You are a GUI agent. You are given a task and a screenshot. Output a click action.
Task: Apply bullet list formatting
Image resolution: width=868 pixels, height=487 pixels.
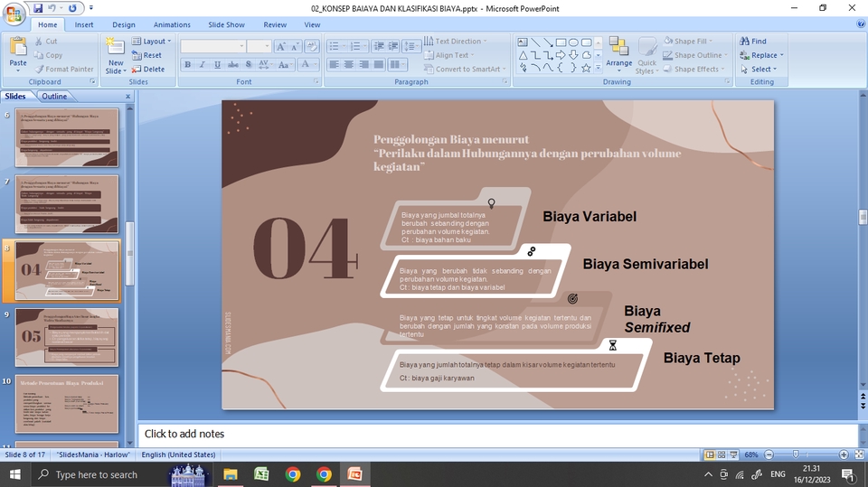click(336, 46)
